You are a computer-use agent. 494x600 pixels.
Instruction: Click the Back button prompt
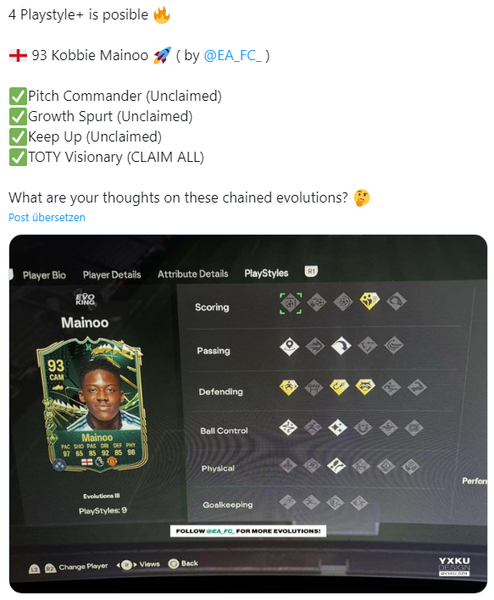point(183,564)
